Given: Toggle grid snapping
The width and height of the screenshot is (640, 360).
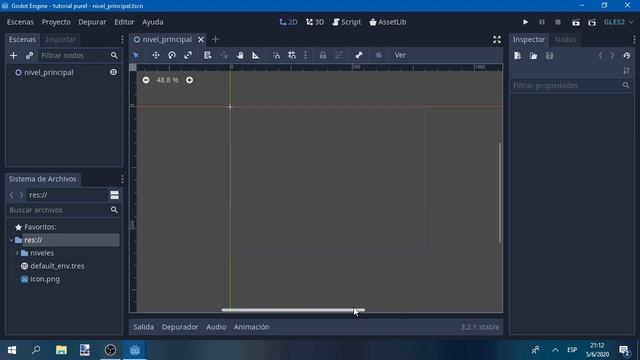Looking at the screenshot, I should (x=292, y=55).
